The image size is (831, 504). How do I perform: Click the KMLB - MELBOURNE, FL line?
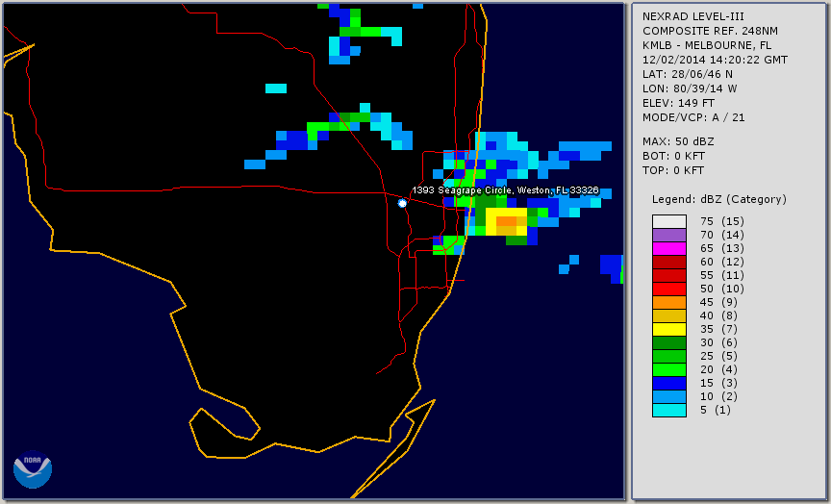point(707,45)
